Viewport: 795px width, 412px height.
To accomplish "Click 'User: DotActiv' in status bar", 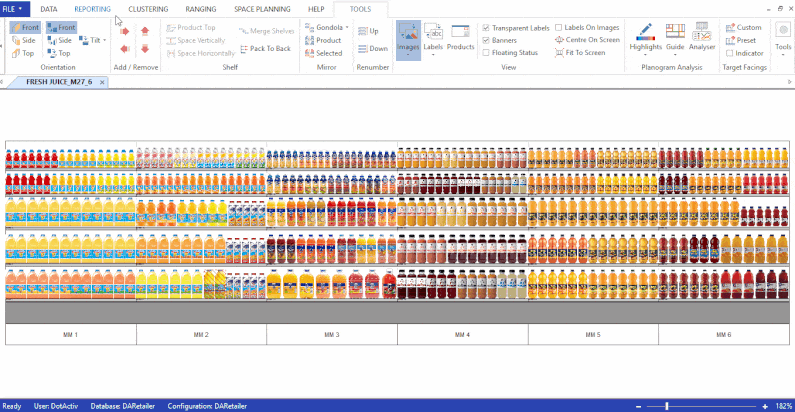I will (56, 406).
